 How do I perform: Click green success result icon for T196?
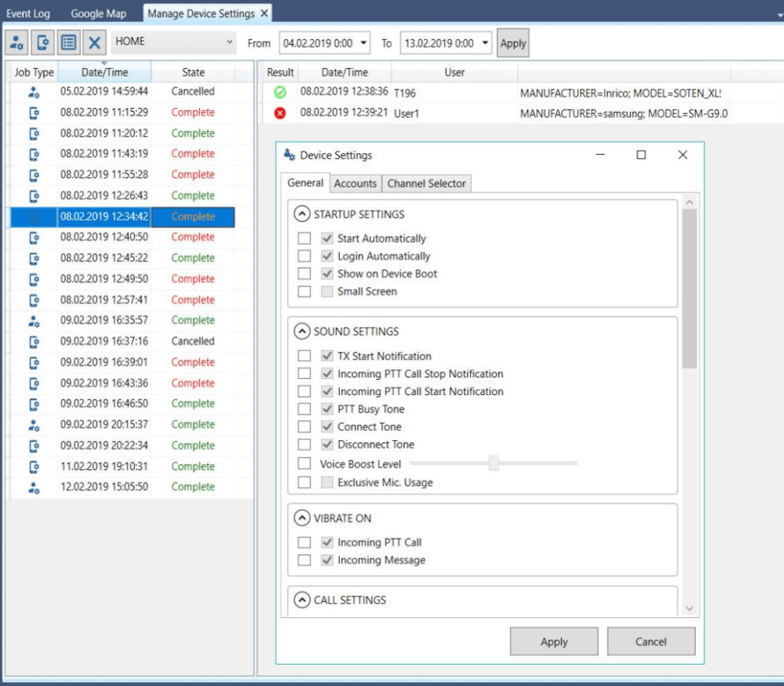coord(280,93)
